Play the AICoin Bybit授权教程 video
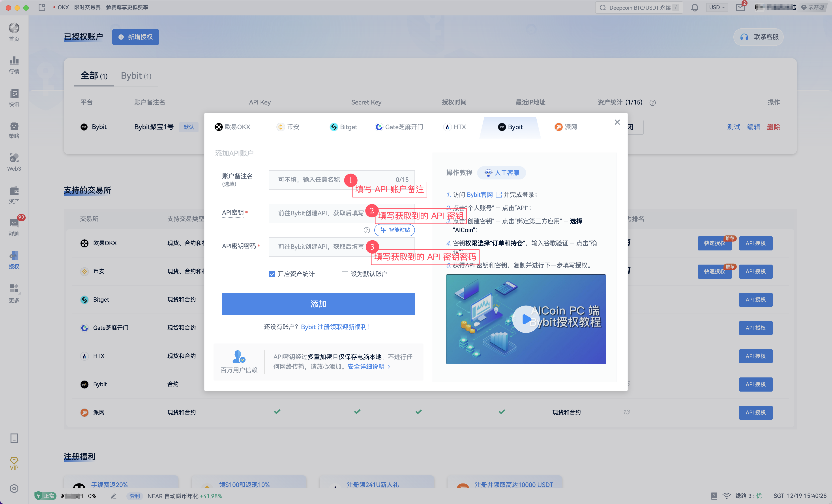This screenshot has width=832, height=504. tap(525, 319)
